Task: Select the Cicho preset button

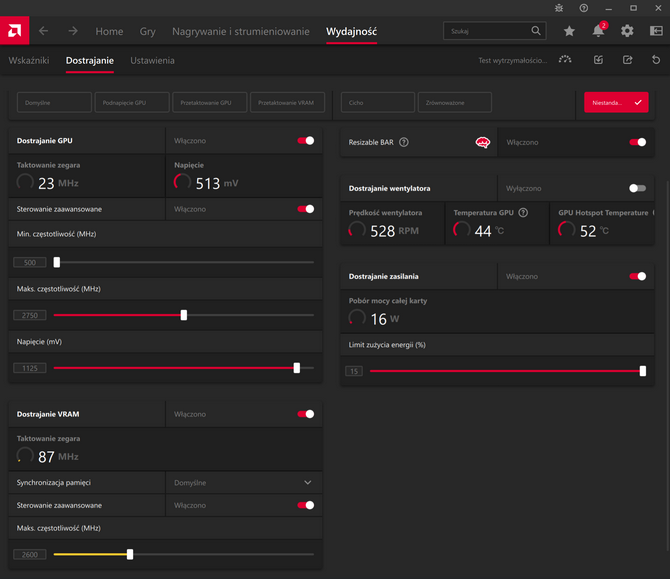Action: pos(378,103)
